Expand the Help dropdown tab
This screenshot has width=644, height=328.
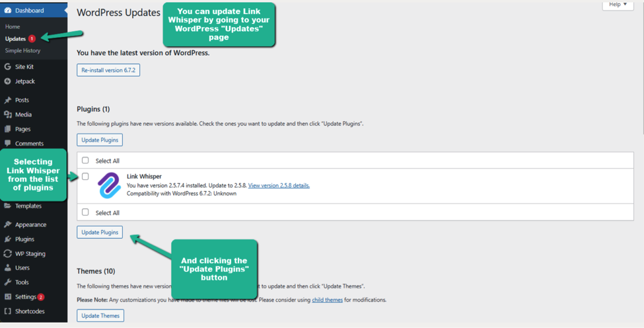[x=618, y=5]
